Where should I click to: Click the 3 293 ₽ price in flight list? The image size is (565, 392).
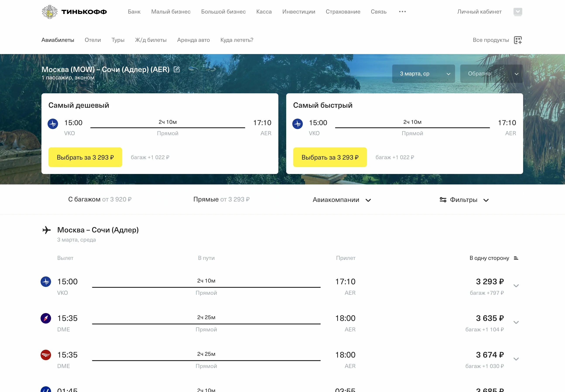pyautogui.click(x=490, y=282)
